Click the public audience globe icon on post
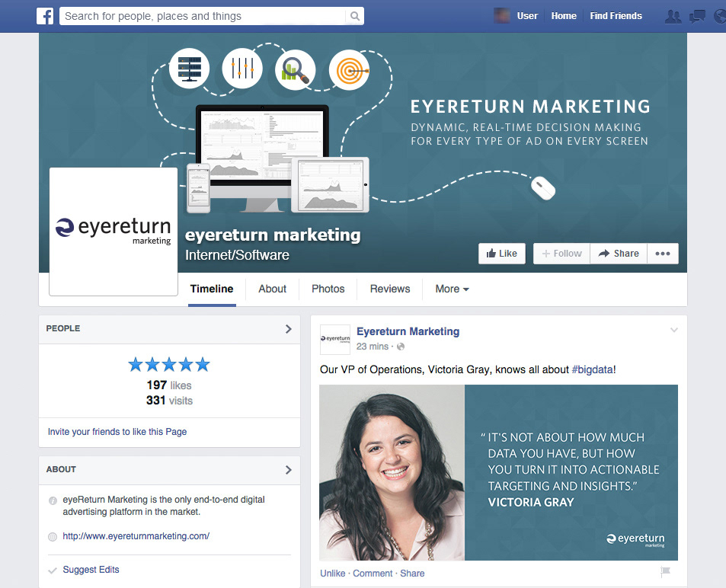This screenshot has width=726, height=588. tap(401, 347)
